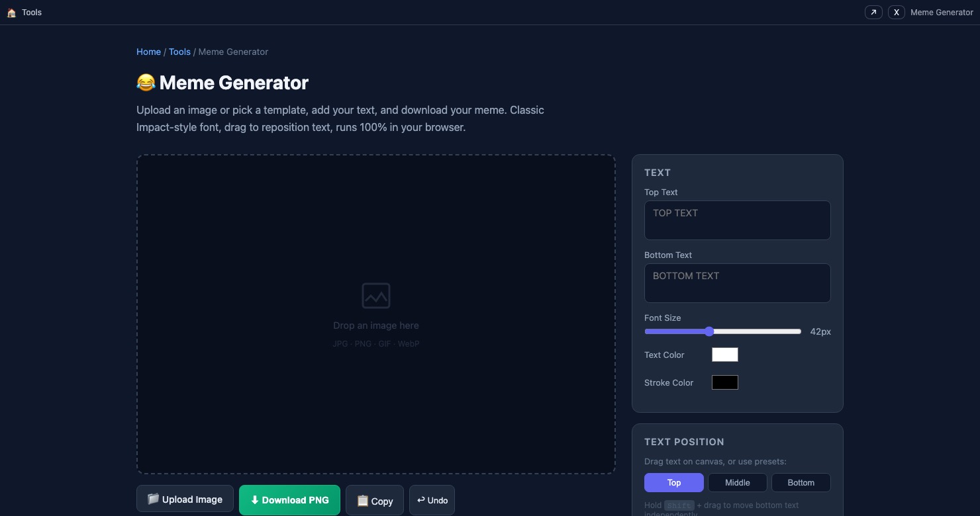The image size is (980, 516).
Task: Click the diagonal arrow icon button
Action: point(873,13)
